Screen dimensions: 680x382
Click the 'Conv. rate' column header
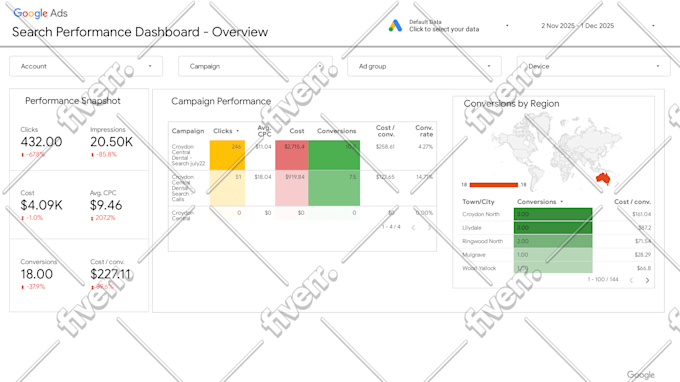(x=424, y=131)
